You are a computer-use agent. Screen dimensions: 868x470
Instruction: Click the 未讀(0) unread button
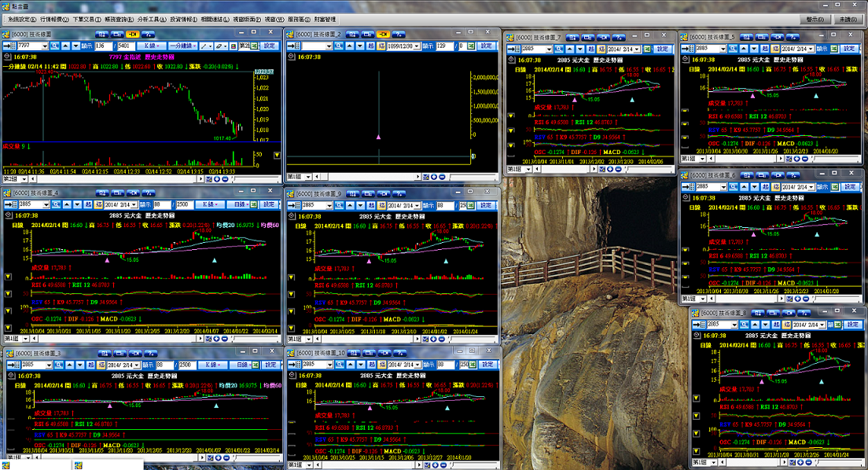(x=848, y=20)
